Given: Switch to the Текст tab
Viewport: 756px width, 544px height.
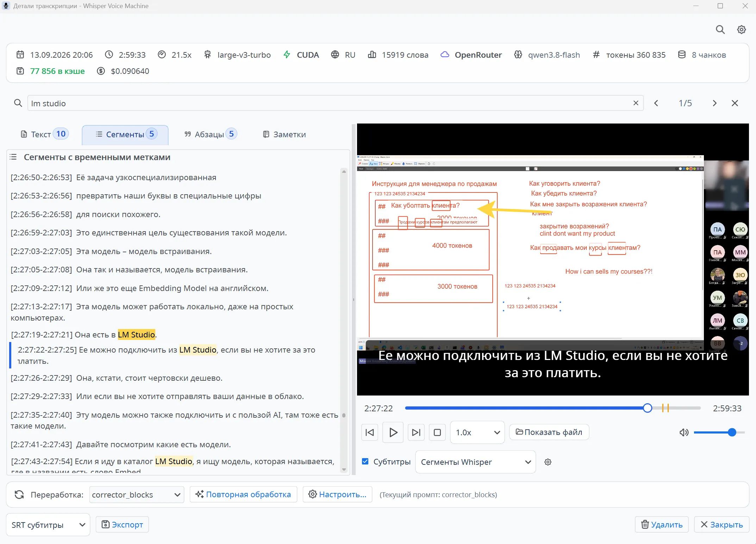Looking at the screenshot, I should 45,134.
